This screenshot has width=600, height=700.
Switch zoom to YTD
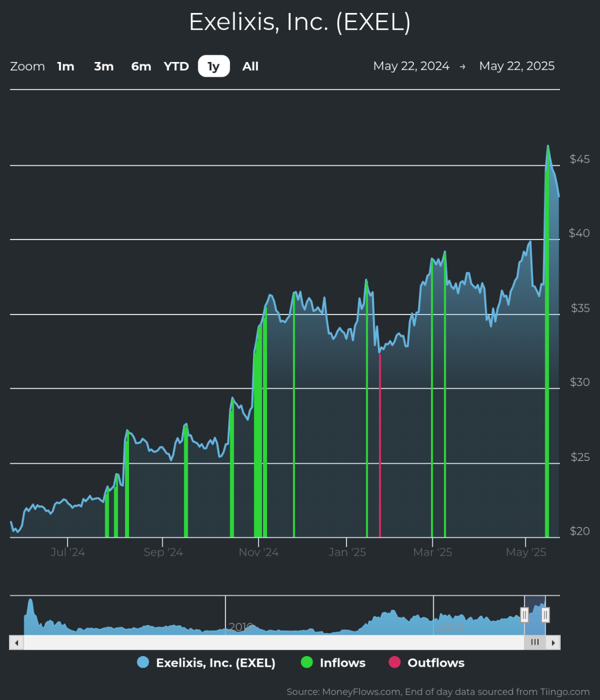pos(176,67)
